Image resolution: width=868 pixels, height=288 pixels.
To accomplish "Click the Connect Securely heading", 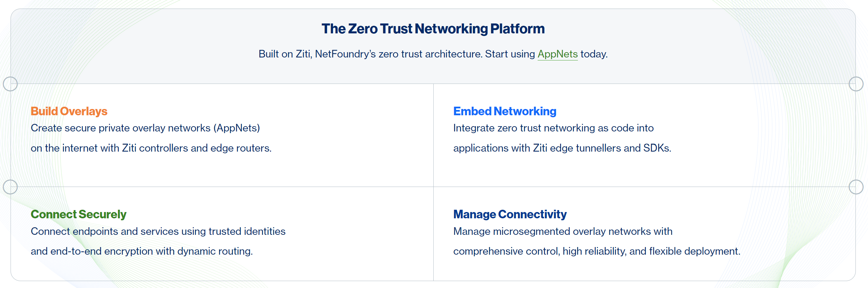I will (79, 214).
